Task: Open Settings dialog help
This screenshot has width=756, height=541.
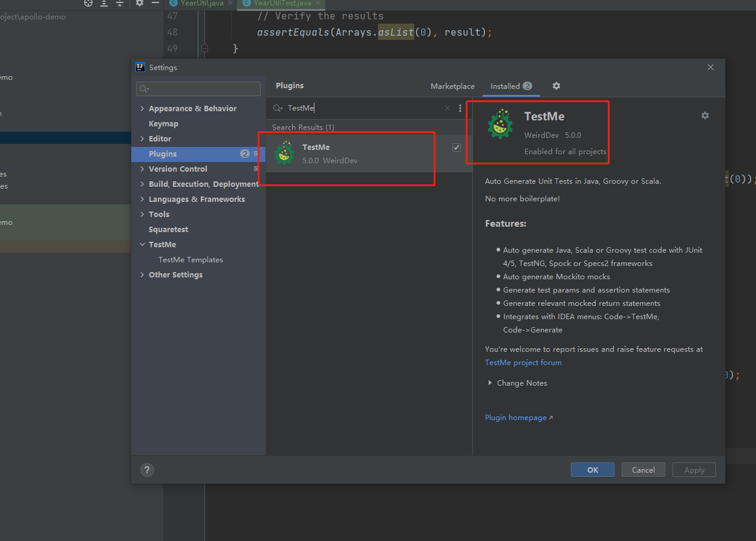Action: (147, 470)
